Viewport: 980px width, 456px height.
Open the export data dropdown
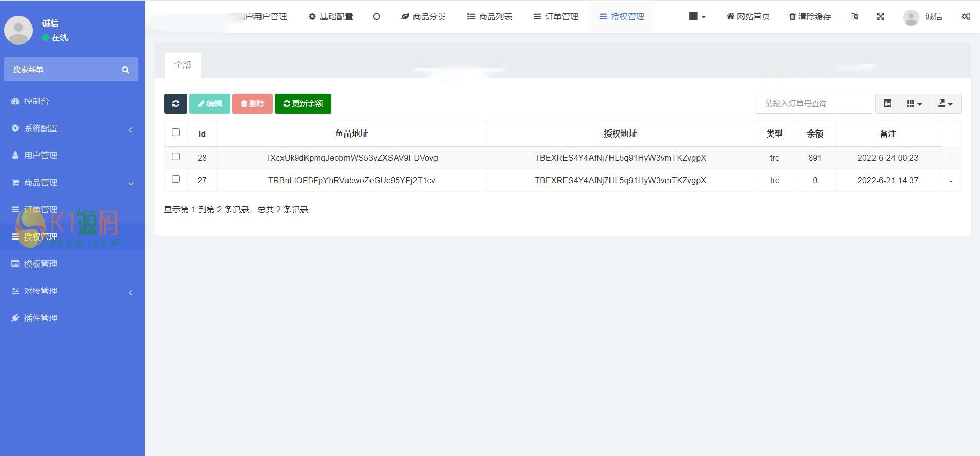tap(945, 104)
